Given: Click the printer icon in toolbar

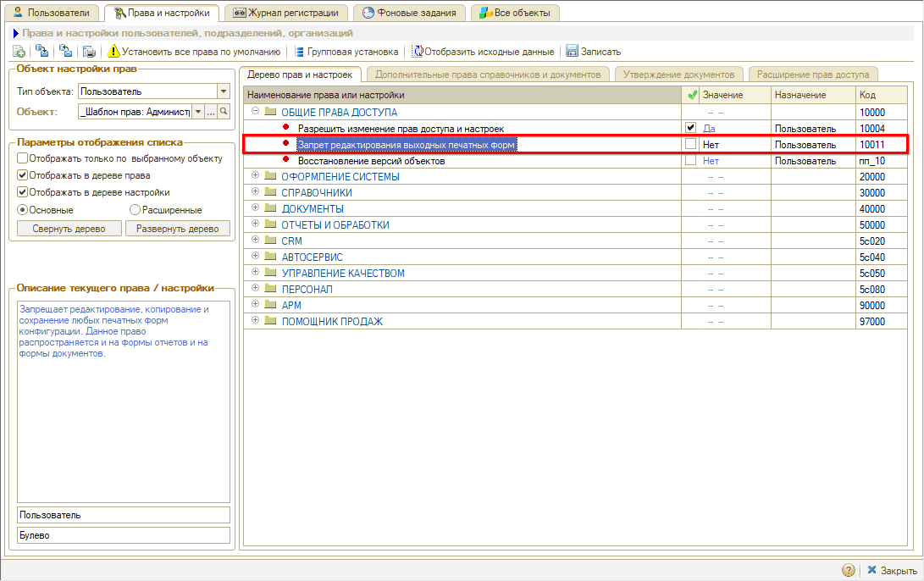Looking at the screenshot, I should click(89, 52).
